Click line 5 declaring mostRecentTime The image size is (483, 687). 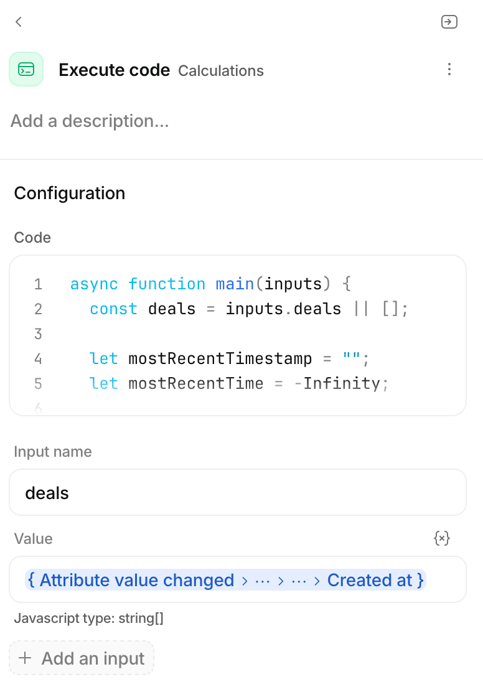pyautogui.click(x=239, y=384)
